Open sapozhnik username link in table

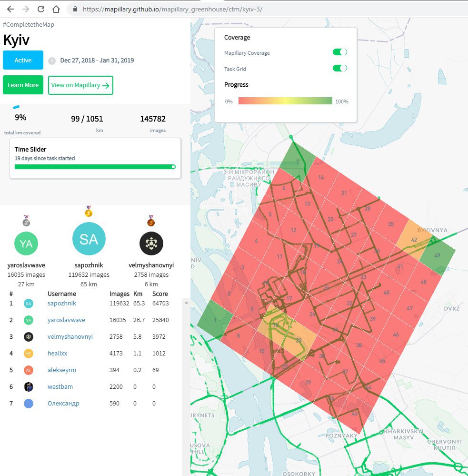(61, 303)
